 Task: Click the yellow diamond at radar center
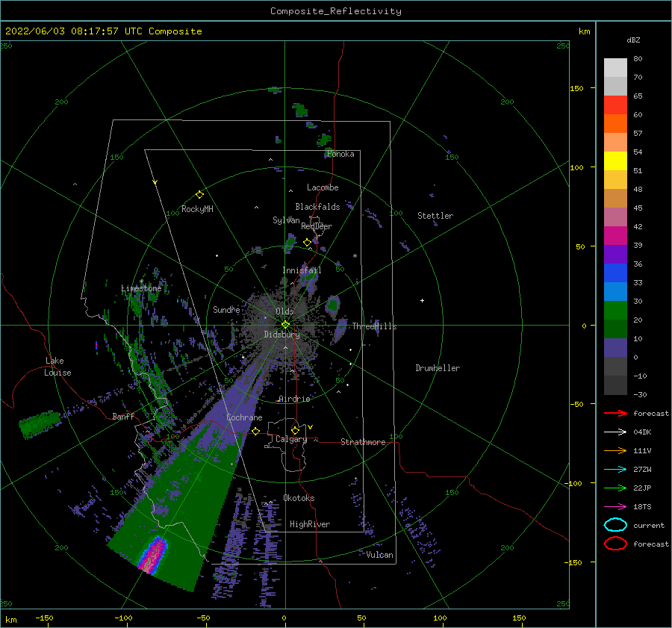285,325
